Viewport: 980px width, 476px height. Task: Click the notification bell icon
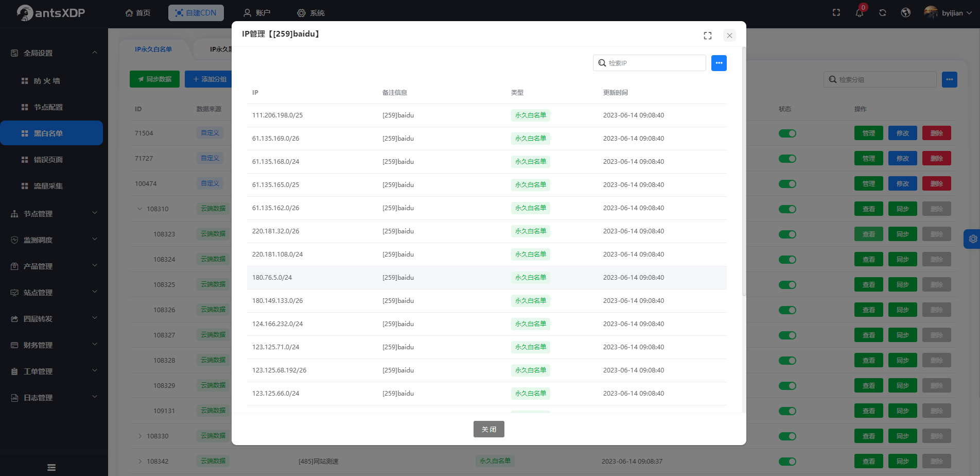click(859, 13)
